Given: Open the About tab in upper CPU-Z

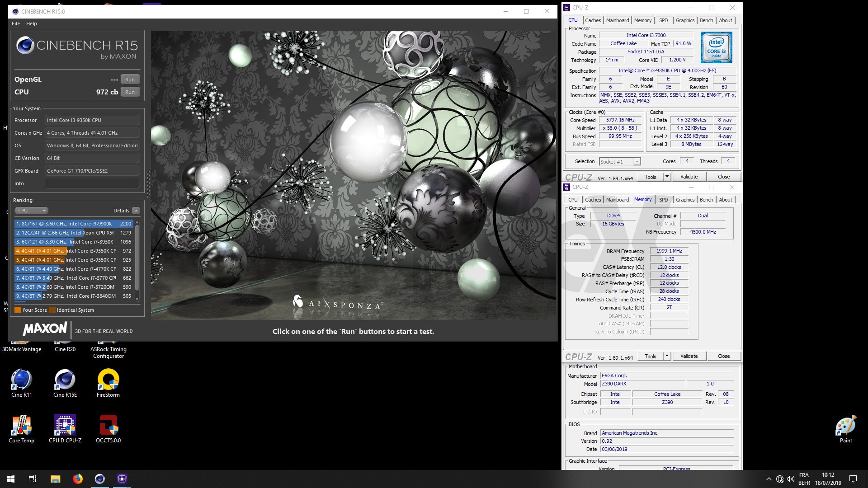Looking at the screenshot, I should click(x=726, y=20).
